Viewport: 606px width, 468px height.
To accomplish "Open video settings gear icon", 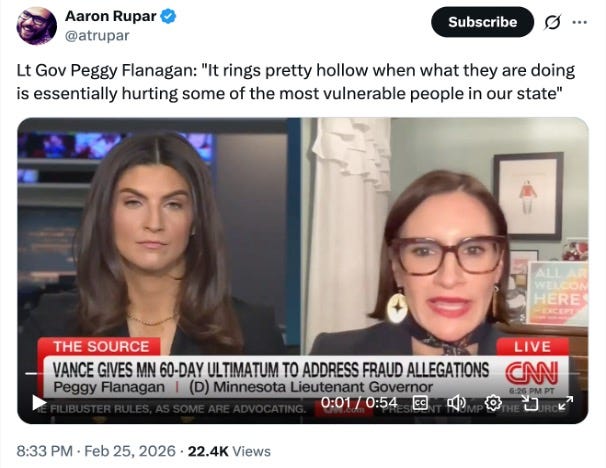I will tap(493, 403).
